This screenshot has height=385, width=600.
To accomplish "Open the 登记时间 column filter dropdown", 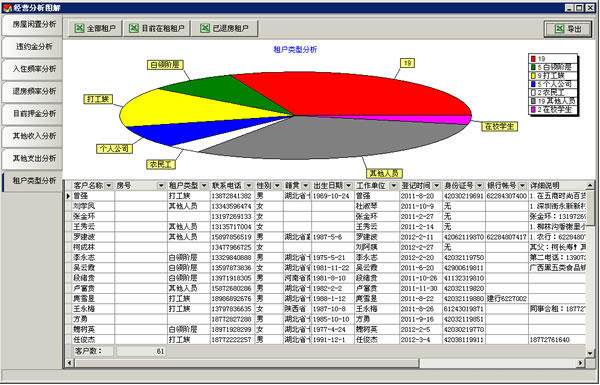I will (x=437, y=186).
